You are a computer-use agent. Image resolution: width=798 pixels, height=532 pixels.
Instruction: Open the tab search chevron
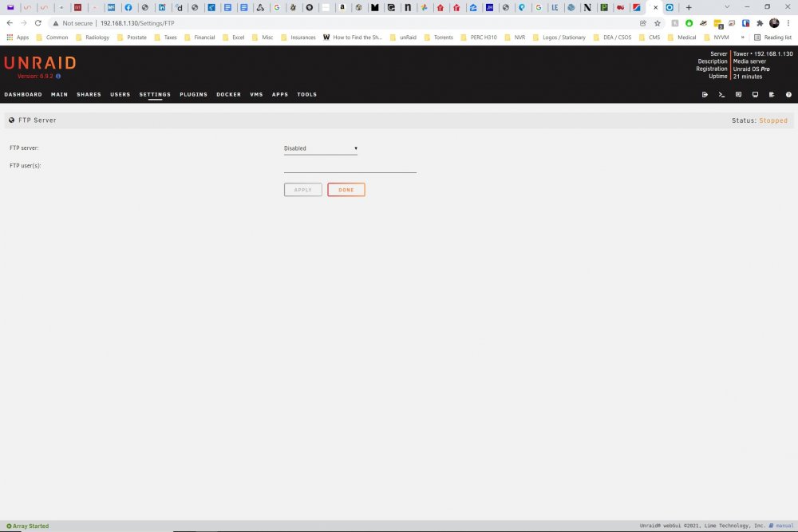(x=727, y=7)
